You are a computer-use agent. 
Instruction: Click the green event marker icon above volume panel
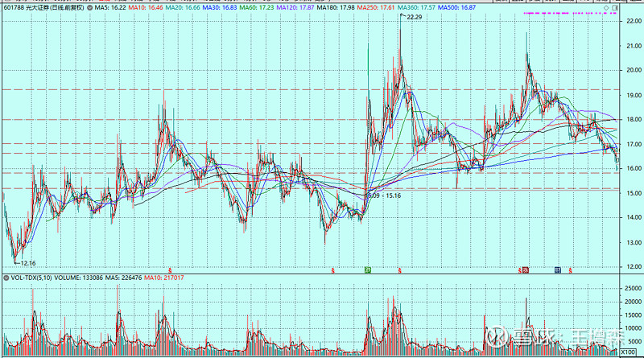[368, 270]
